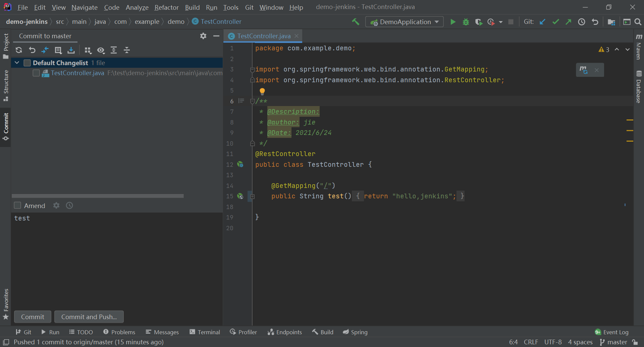
Task: Click Commit and Push button
Action: 89,317
